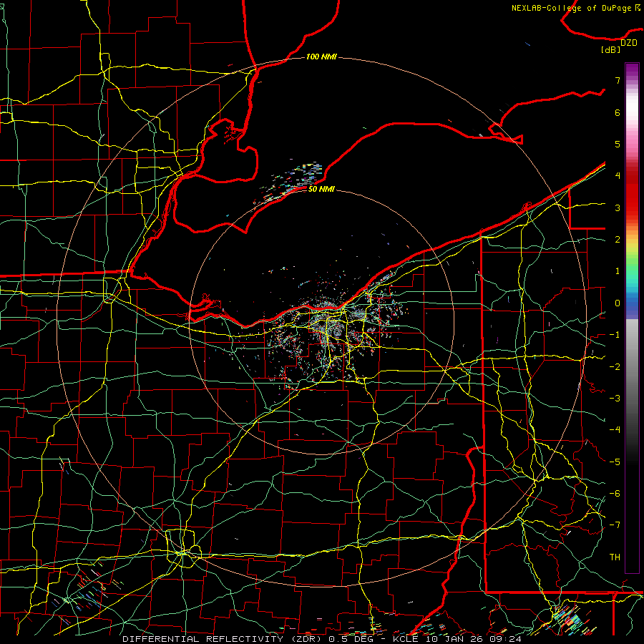
Task: Click the (ZDR) abbreviation in caption
Action: 307,639
